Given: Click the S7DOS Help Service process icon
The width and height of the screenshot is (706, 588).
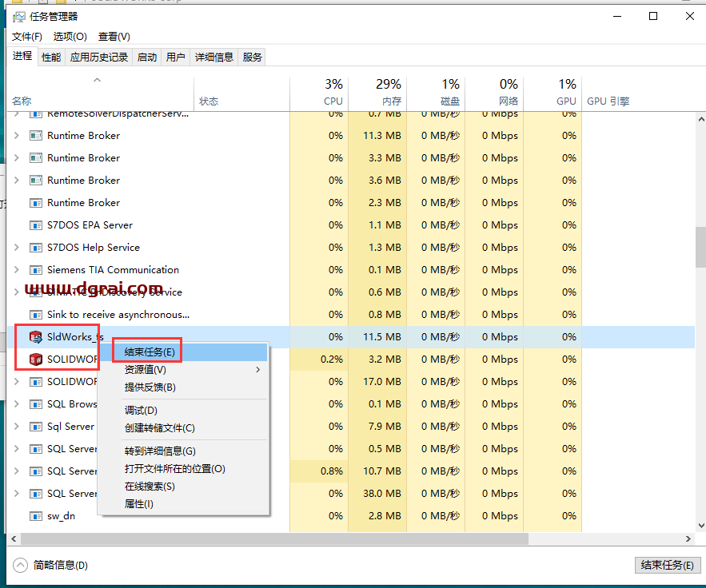Looking at the screenshot, I should point(35,248).
